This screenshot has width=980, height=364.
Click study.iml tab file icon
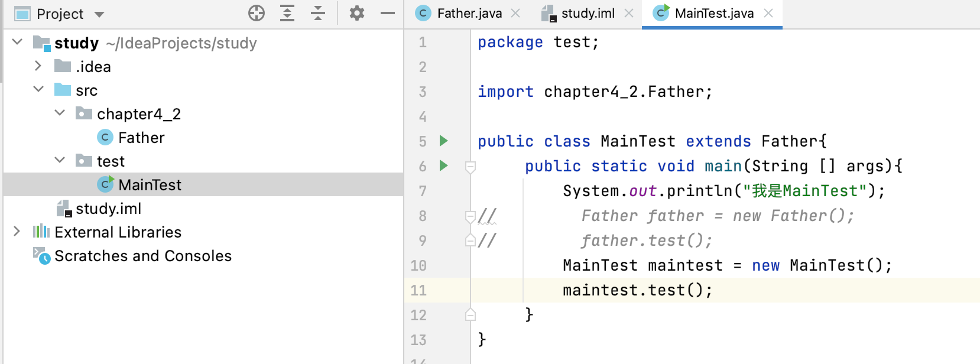549,14
